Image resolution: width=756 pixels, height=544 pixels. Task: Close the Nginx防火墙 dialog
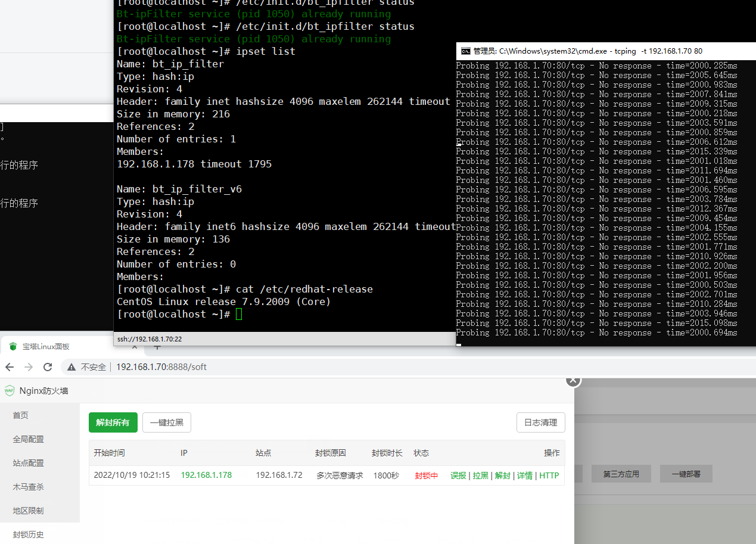573,380
